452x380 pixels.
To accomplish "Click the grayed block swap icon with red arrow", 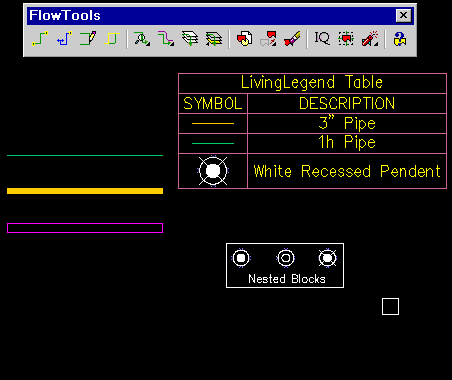I will pyautogui.click(x=268, y=39).
